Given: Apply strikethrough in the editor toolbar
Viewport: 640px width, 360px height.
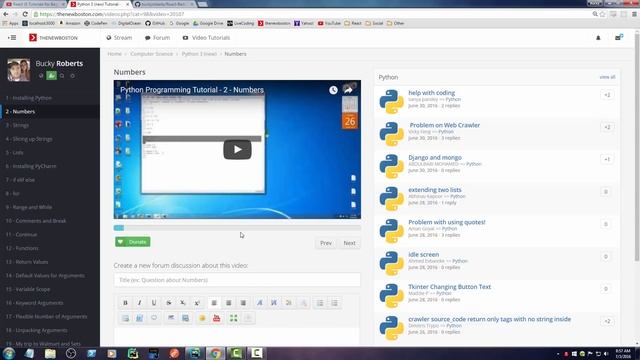Looking at the screenshot, I should pos(169,303).
